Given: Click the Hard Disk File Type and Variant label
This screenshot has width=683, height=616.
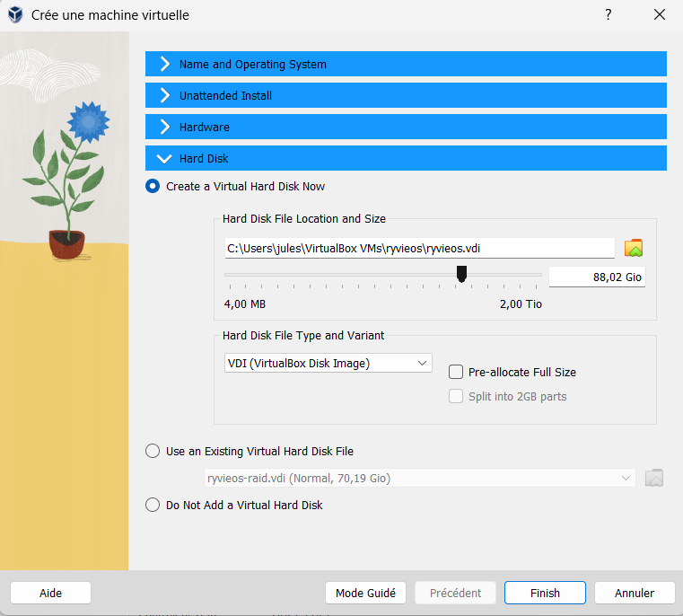Looking at the screenshot, I should [303, 335].
